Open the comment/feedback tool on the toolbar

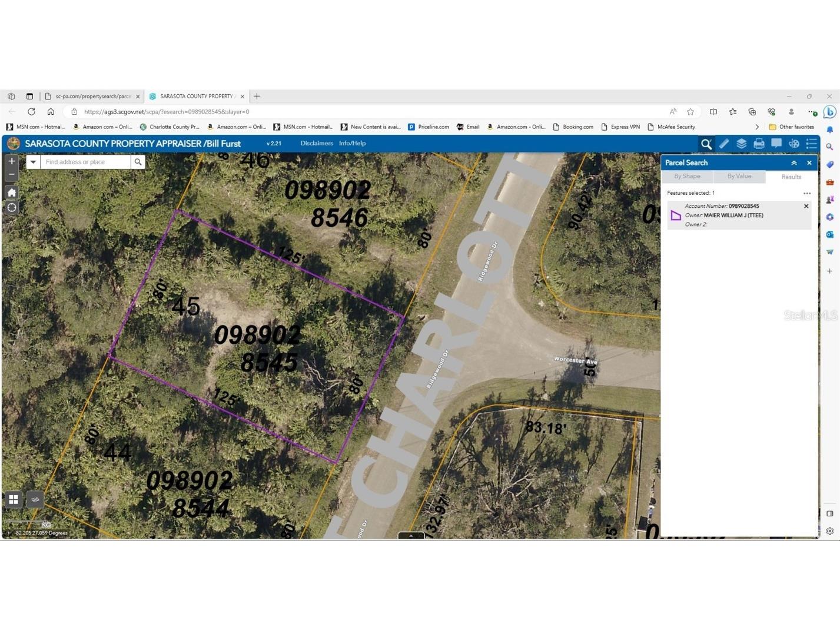click(776, 143)
